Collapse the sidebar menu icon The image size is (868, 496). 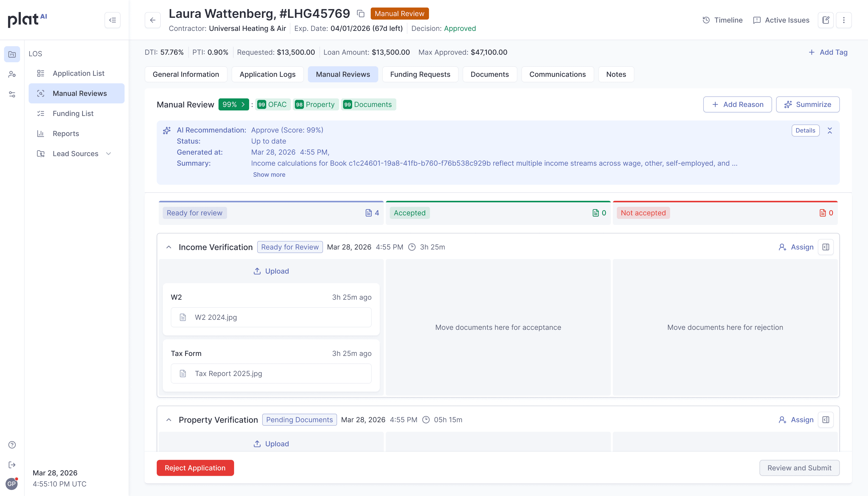(x=113, y=20)
